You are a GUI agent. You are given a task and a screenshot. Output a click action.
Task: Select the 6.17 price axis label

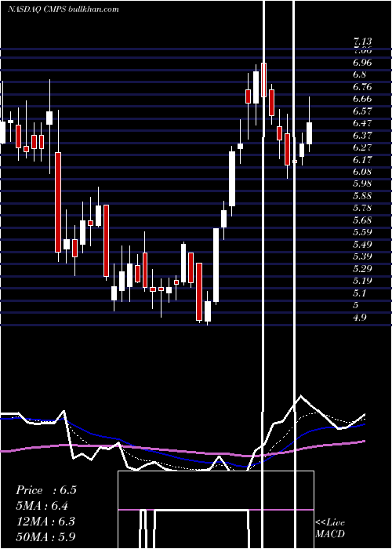click(x=362, y=160)
